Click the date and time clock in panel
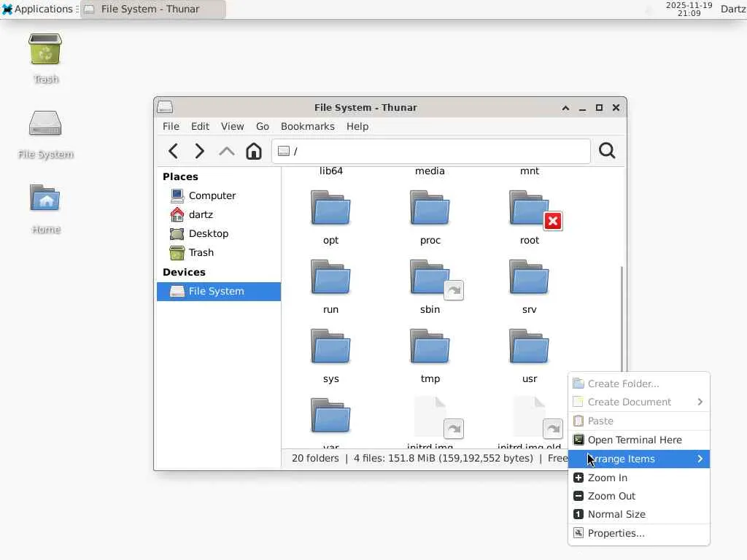Screen dimensions: 747x560 point(689,9)
